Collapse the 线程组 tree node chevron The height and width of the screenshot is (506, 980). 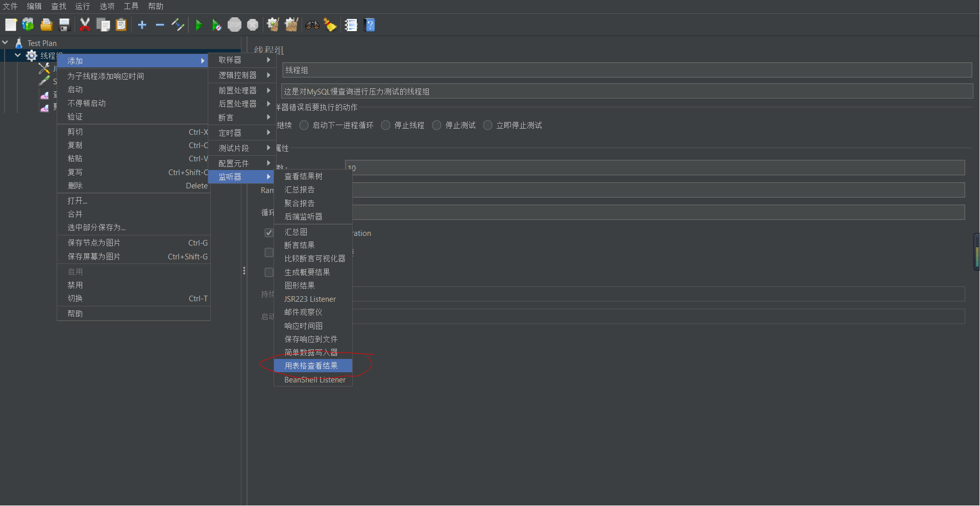point(18,55)
